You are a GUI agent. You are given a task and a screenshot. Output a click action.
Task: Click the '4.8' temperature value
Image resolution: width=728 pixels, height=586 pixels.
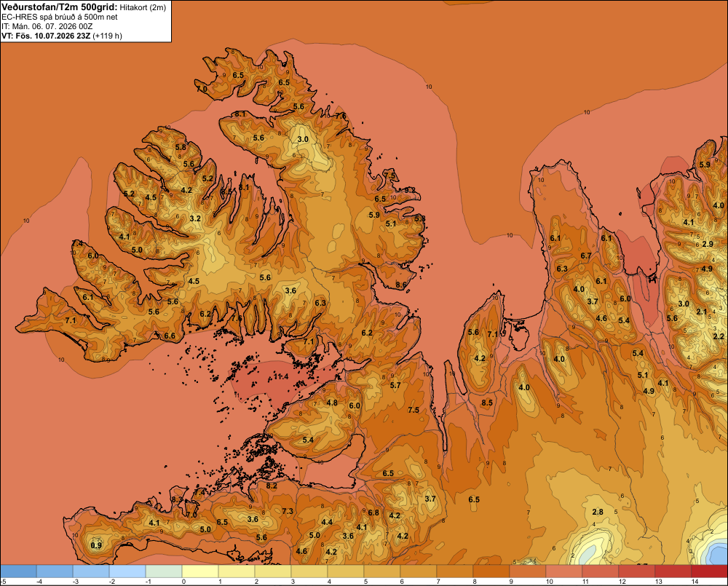pyautogui.click(x=333, y=403)
